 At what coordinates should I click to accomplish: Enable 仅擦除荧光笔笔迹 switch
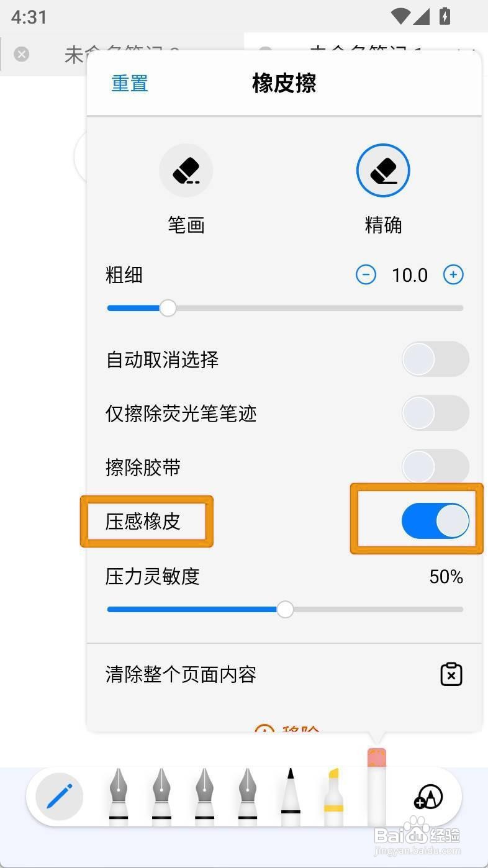click(x=435, y=413)
